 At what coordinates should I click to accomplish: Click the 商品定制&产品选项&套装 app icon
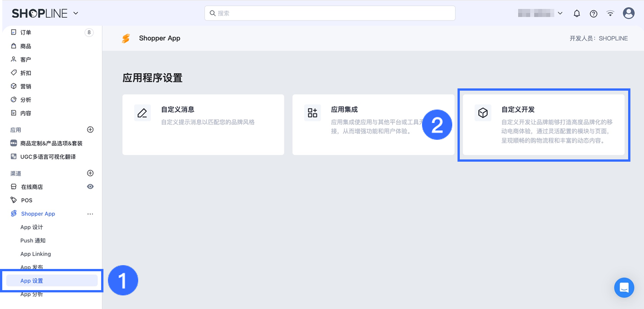[14, 143]
